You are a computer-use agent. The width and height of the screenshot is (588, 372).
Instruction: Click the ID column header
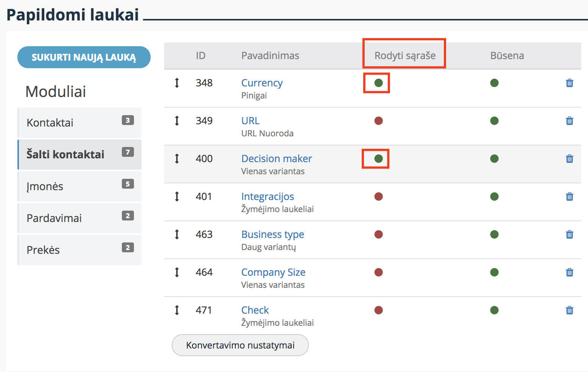(x=201, y=56)
